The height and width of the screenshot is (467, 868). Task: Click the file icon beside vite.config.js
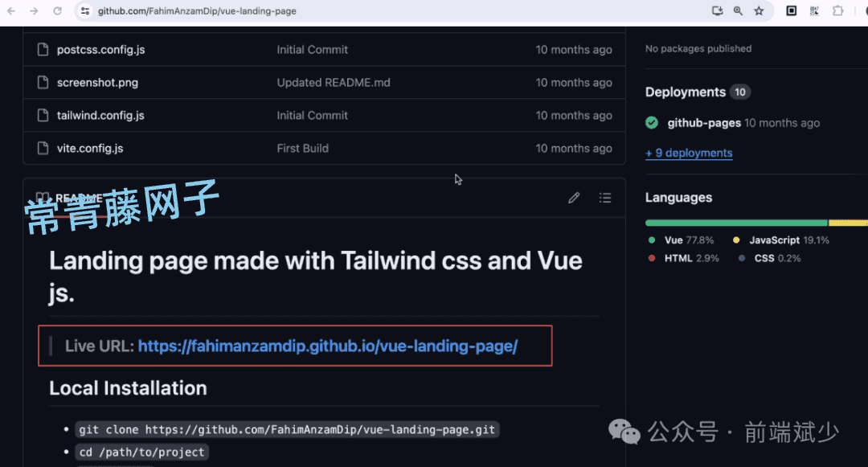(43, 148)
